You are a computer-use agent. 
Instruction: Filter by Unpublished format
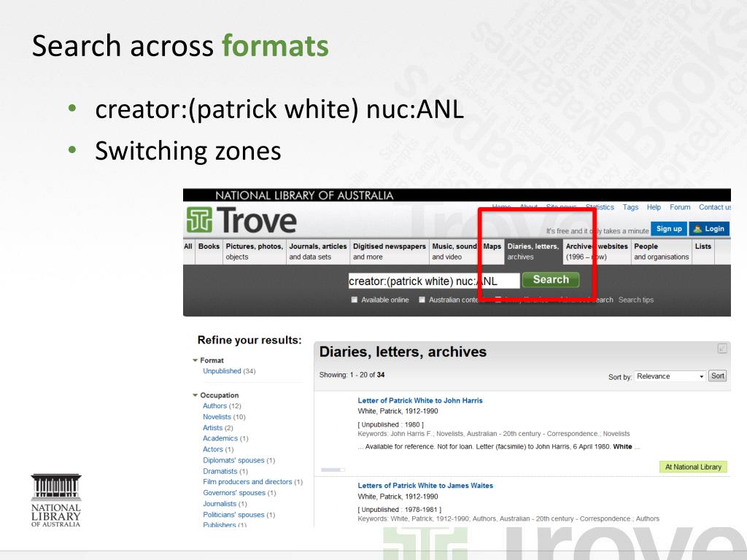[222, 371]
